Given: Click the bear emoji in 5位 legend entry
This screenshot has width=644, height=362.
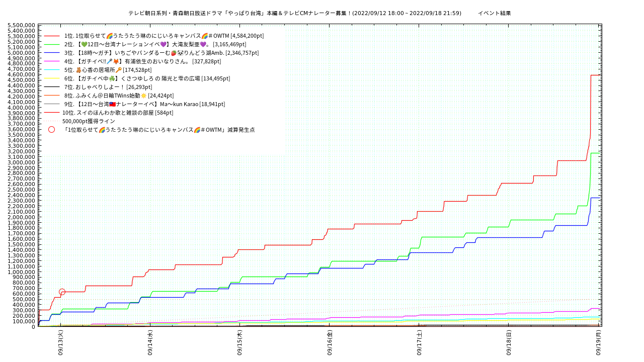Looking at the screenshot, I should coord(78,70).
